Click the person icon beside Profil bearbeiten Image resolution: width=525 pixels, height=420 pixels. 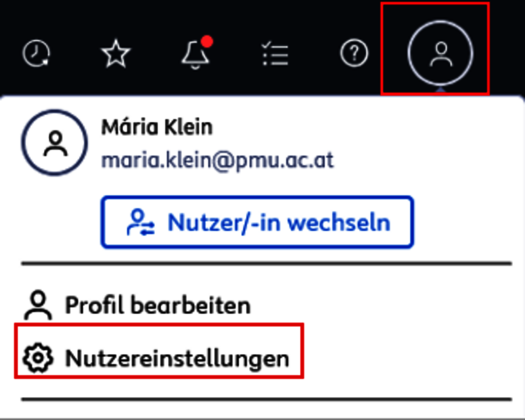[x=38, y=305]
